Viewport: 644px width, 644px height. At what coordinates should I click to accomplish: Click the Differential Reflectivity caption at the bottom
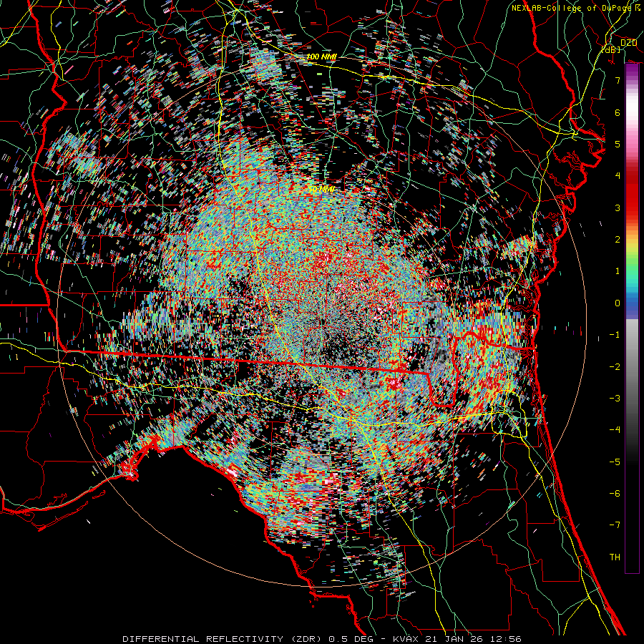coord(321,639)
